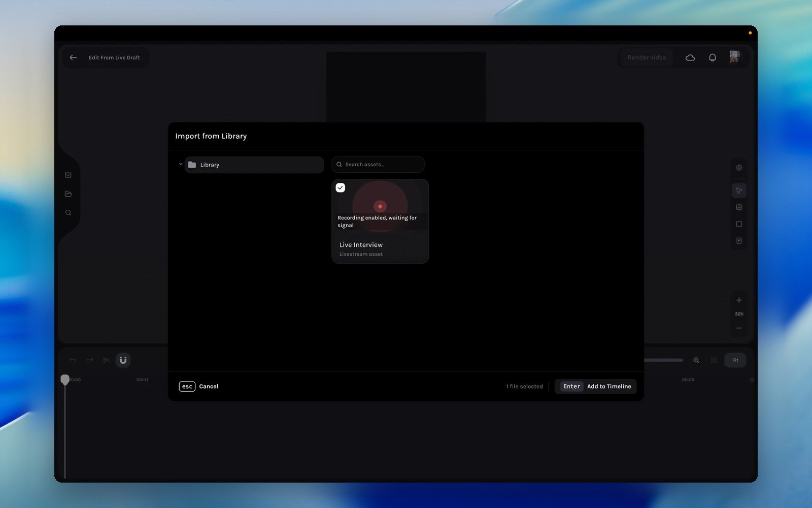Select the pointer cursor tool
Image resolution: width=812 pixels, height=508 pixels.
pyautogui.click(x=739, y=190)
